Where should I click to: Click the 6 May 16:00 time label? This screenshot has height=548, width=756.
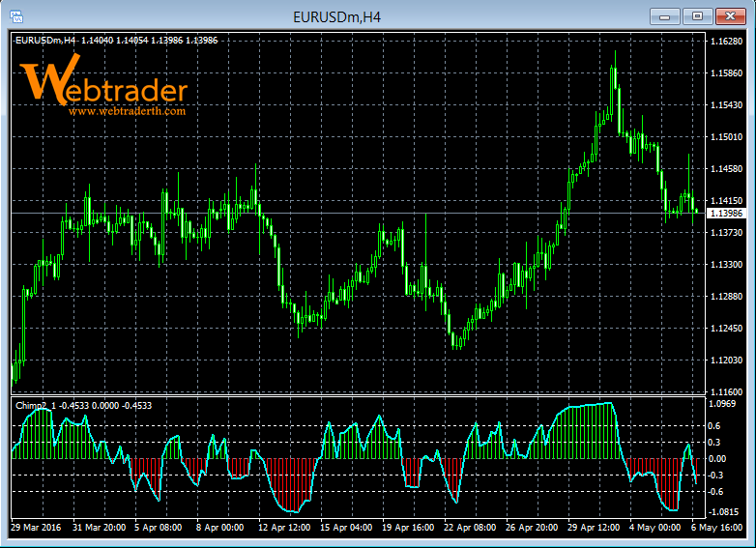coord(716,528)
